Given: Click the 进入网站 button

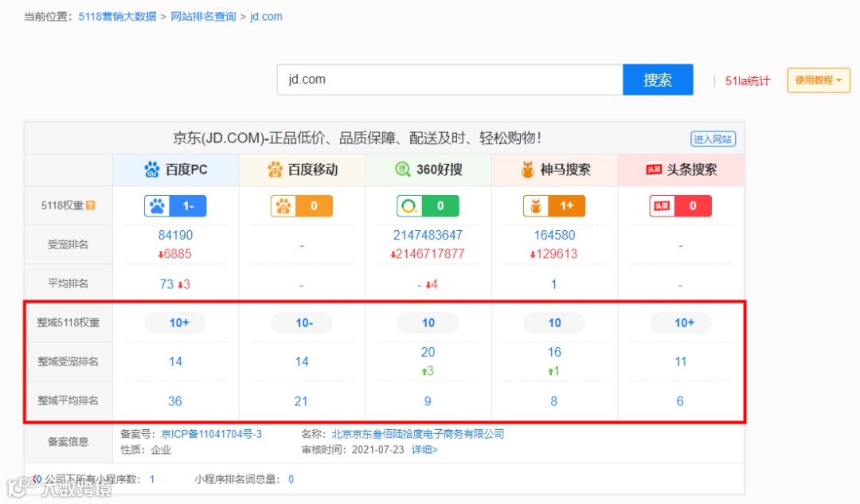Looking at the screenshot, I should (x=713, y=139).
